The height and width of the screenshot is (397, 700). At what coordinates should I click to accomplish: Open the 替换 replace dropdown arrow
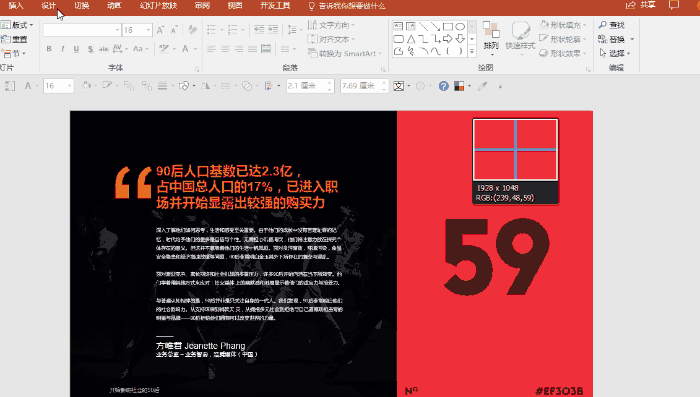pos(632,39)
